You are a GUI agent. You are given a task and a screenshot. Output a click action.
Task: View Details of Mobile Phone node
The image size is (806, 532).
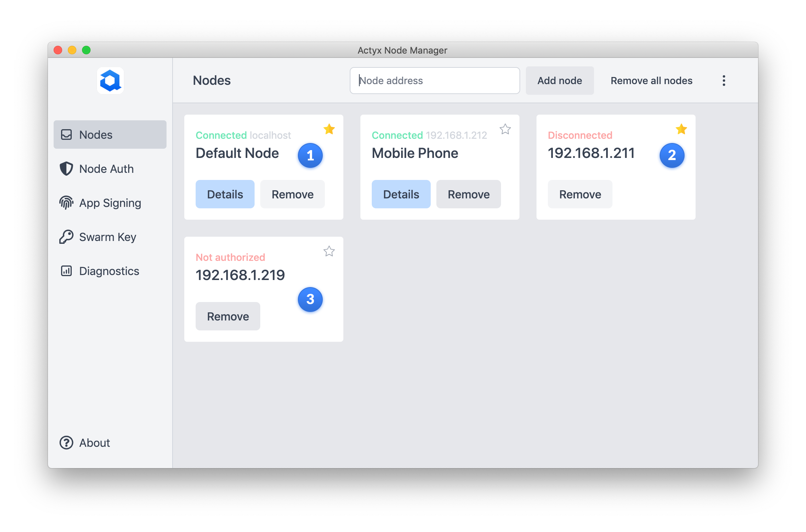pyautogui.click(x=401, y=194)
